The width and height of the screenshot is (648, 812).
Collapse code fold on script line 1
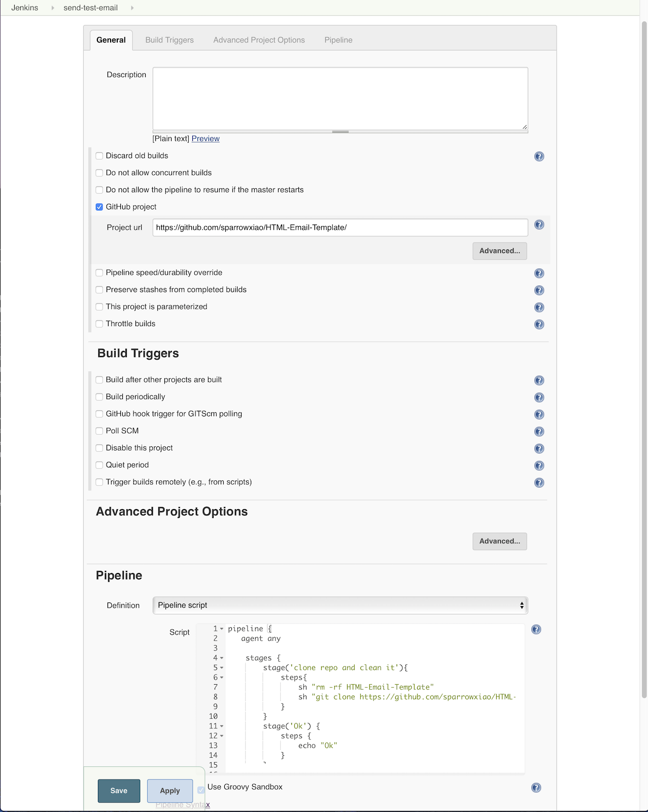coord(222,629)
